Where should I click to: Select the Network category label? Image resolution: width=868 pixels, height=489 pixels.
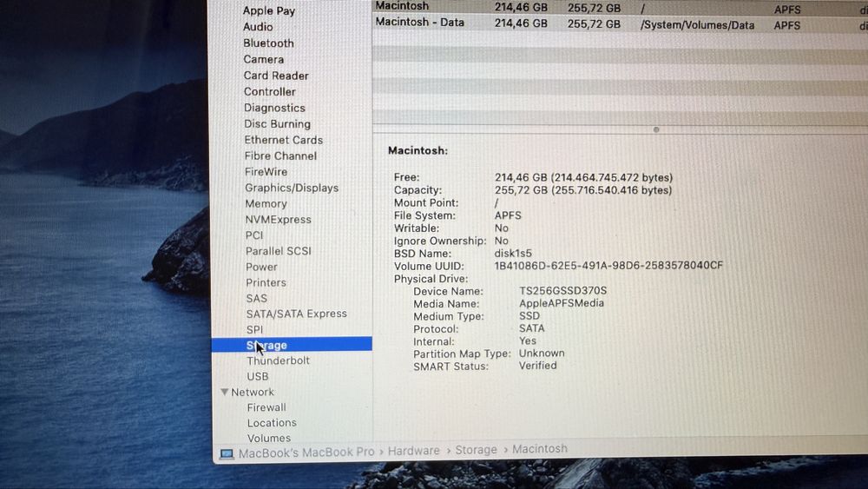point(253,392)
